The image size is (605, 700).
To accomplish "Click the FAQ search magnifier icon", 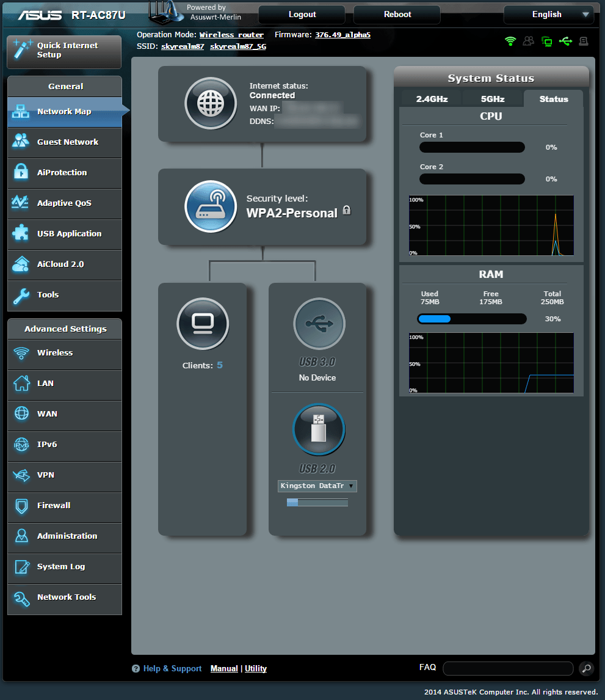I will (585, 668).
